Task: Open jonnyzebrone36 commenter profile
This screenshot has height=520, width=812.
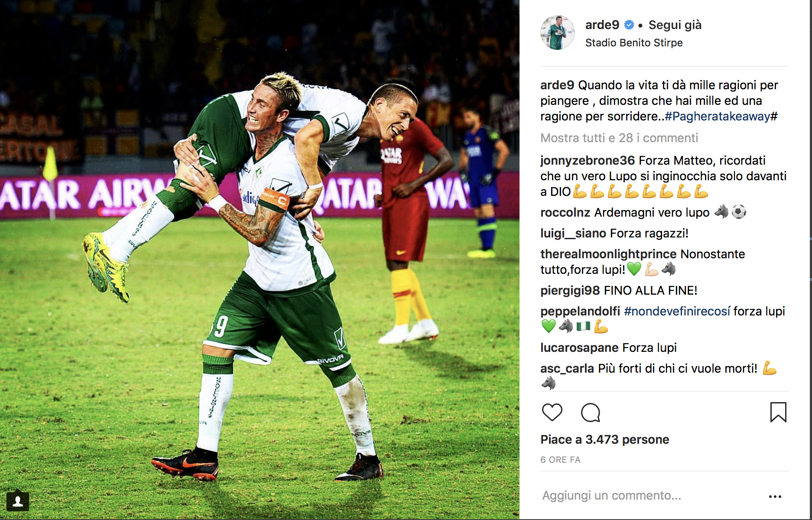Action: (587, 160)
